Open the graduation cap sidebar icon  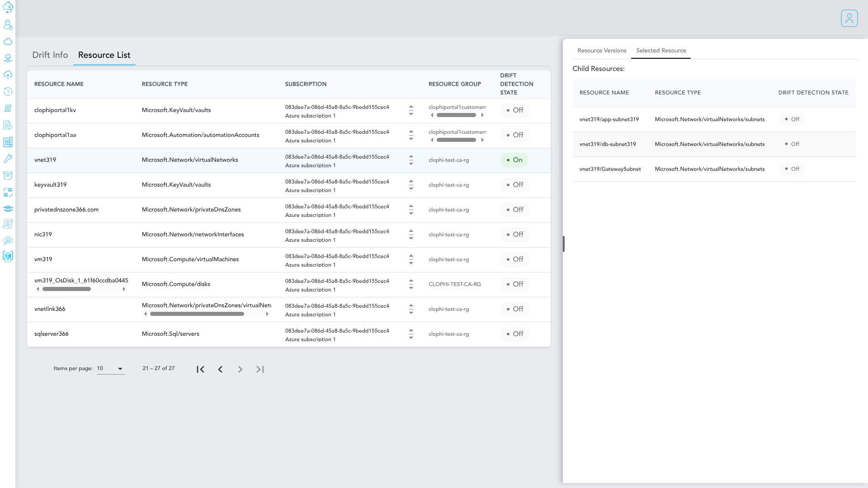(x=8, y=209)
